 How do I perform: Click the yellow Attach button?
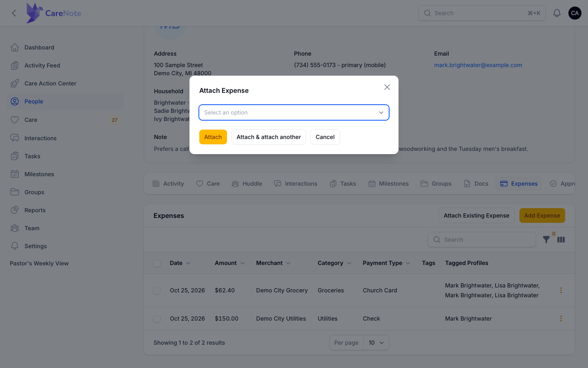[x=213, y=137]
